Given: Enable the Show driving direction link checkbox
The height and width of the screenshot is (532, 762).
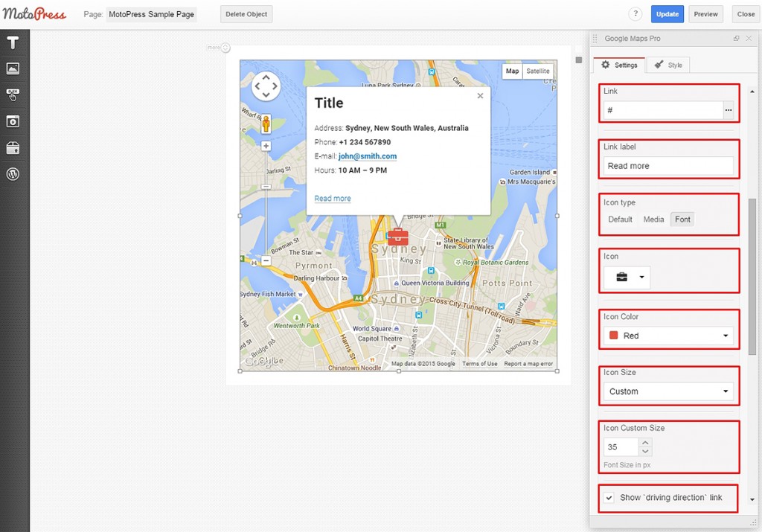Looking at the screenshot, I should pos(608,499).
